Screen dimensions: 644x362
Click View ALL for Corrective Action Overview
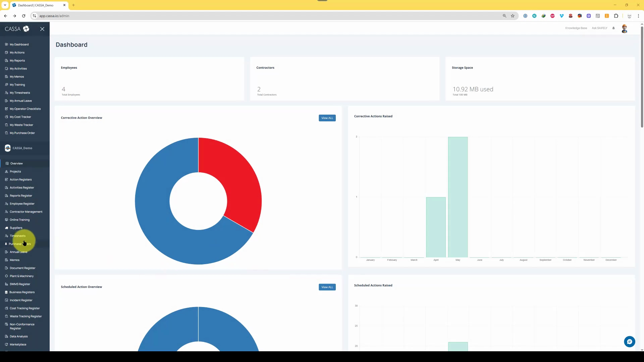coord(327,118)
